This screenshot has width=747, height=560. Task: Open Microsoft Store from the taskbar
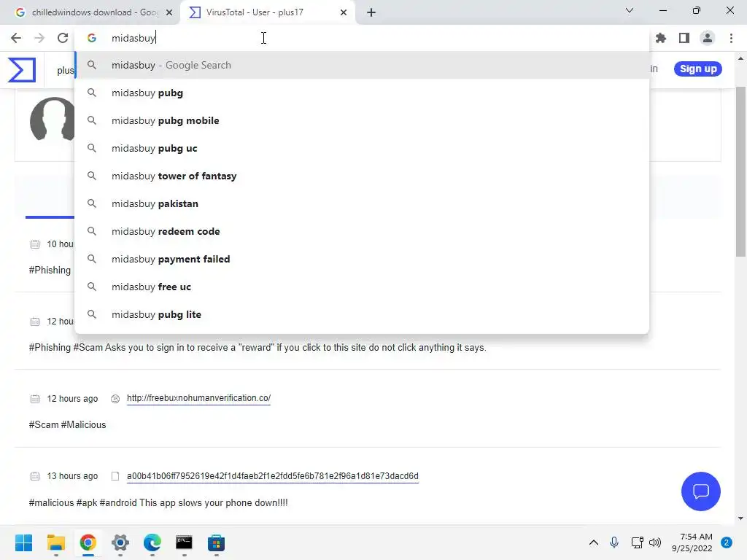click(216, 542)
